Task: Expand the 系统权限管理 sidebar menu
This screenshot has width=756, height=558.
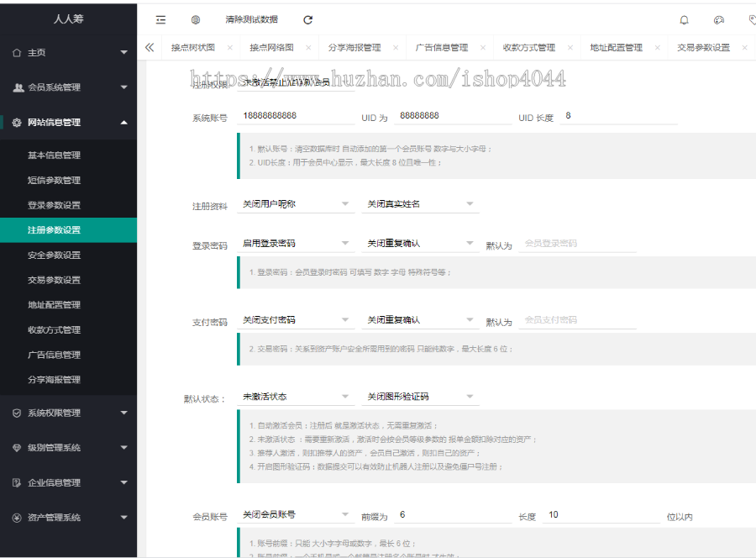Action: coord(124,413)
